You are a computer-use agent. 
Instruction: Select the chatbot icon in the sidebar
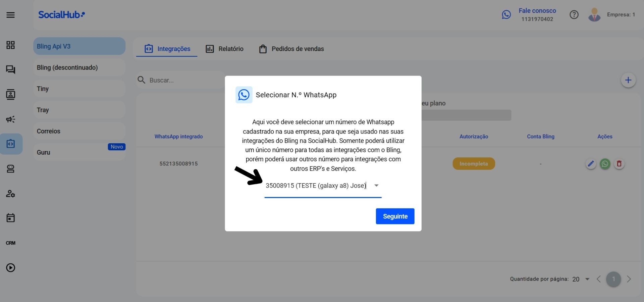pyautogui.click(x=11, y=169)
